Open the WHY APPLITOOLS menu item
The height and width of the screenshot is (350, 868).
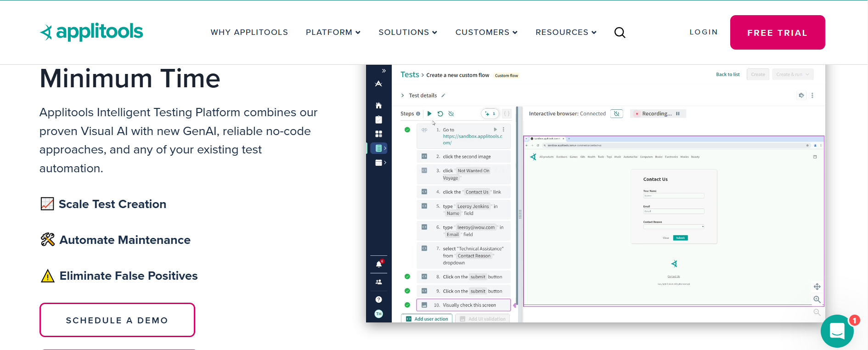tap(249, 32)
